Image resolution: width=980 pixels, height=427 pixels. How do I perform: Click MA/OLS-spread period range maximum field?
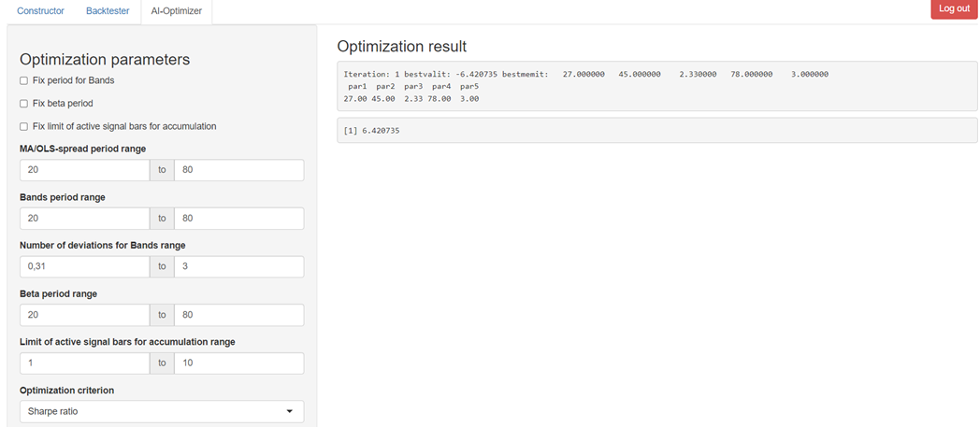click(x=238, y=170)
